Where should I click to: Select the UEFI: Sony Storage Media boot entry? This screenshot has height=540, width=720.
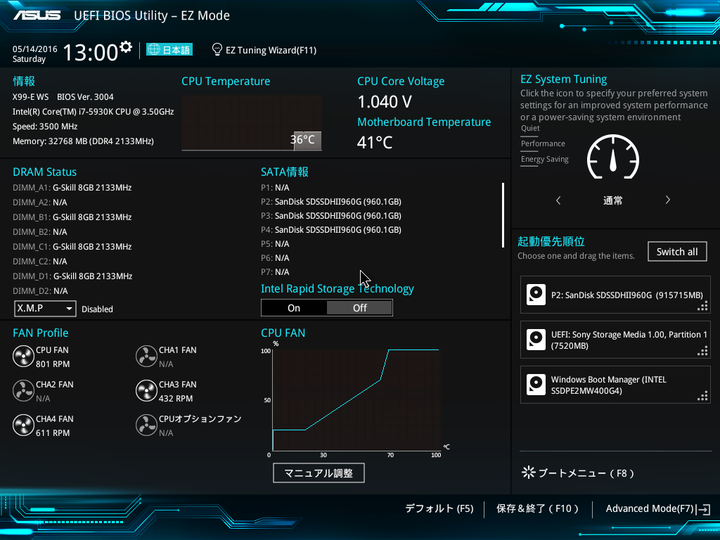click(x=615, y=340)
